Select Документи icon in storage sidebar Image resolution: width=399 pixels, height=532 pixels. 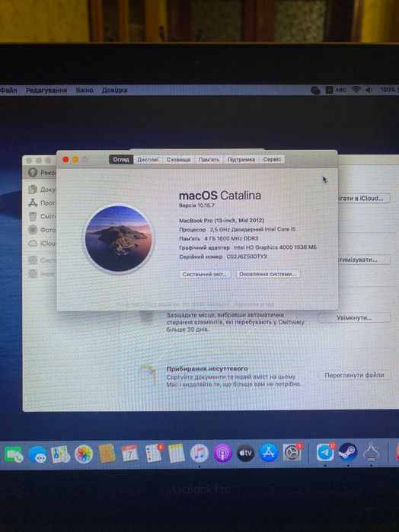pyautogui.click(x=33, y=190)
